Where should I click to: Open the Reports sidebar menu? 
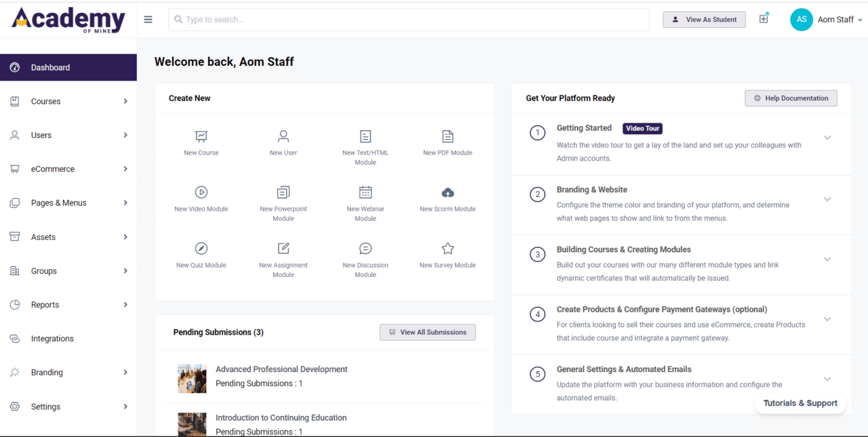coord(68,304)
